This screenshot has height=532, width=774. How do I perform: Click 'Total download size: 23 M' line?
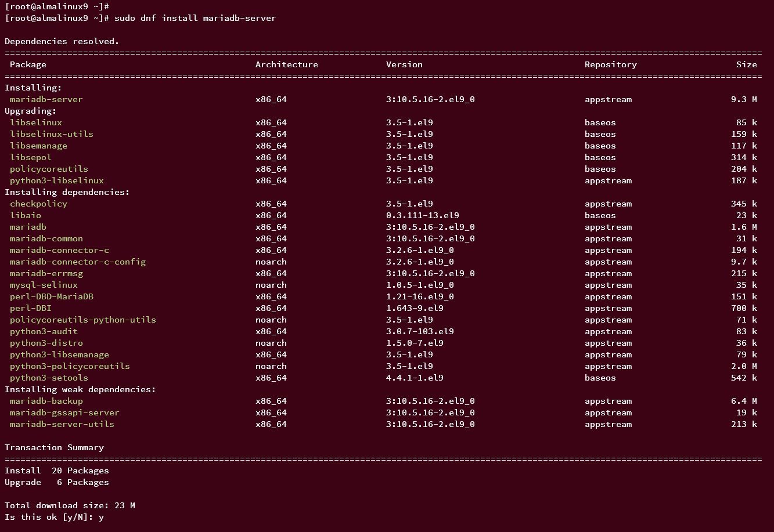point(70,505)
